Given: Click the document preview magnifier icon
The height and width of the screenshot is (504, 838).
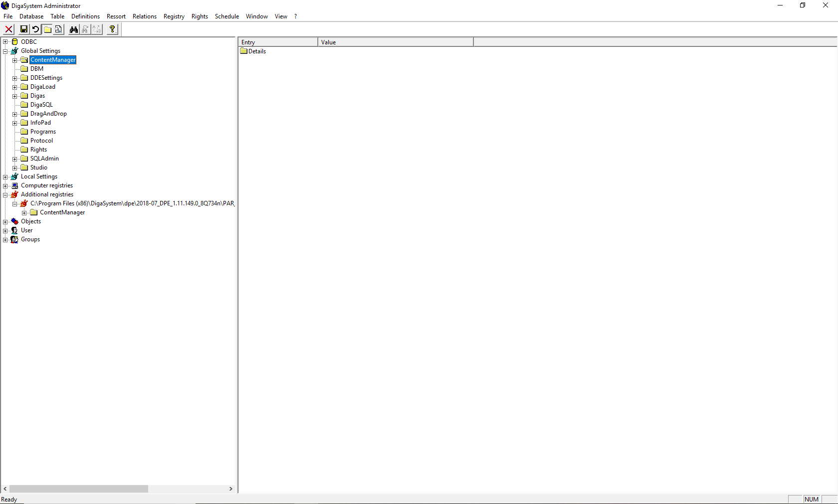Looking at the screenshot, I should (x=59, y=29).
